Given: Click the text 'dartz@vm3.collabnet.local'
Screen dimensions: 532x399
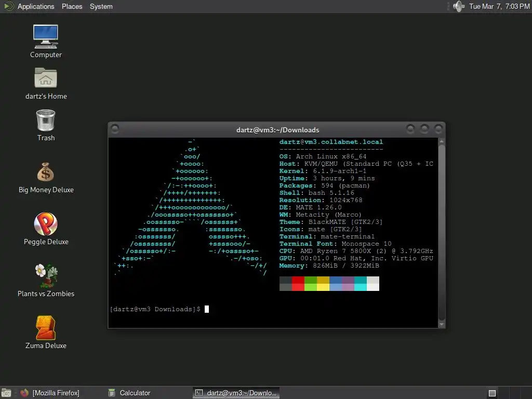Looking at the screenshot, I should [x=331, y=142].
